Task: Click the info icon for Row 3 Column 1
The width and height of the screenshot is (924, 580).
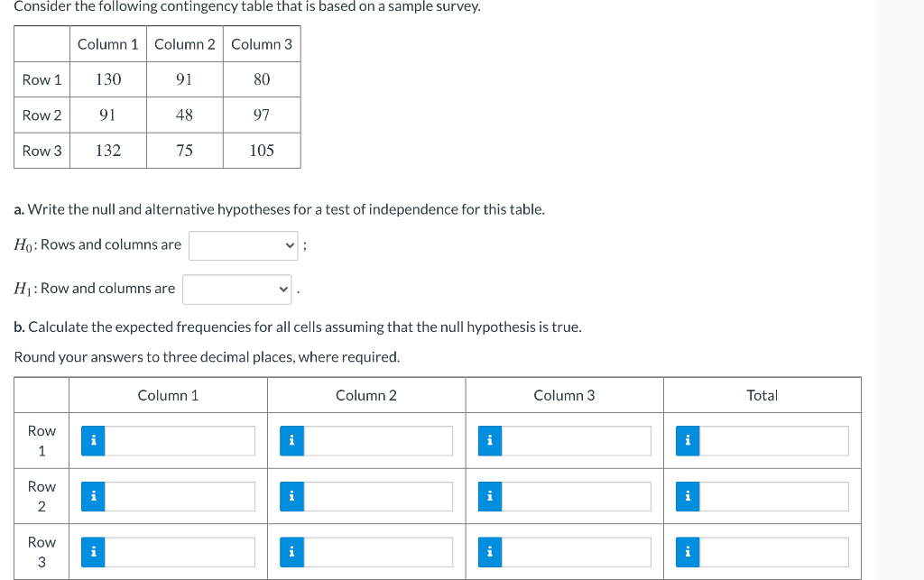Action: 92,551
